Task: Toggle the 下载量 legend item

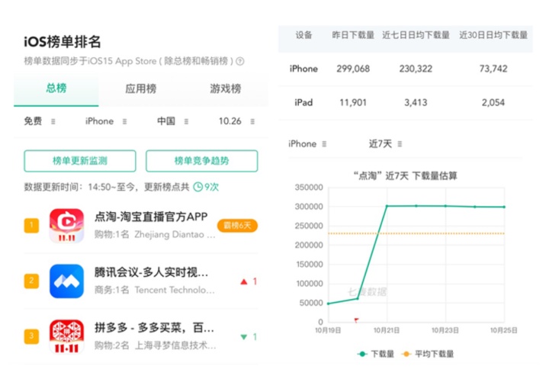Action: coord(376,354)
